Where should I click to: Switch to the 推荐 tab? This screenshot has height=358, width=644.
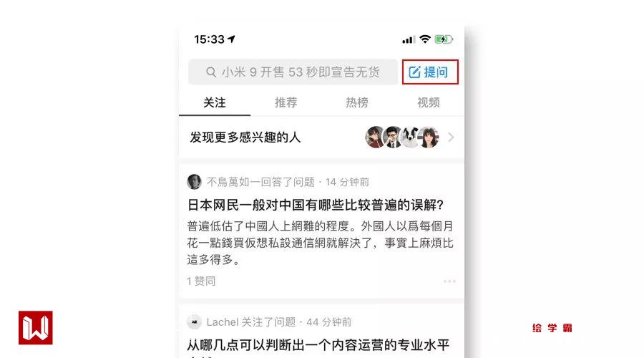[x=286, y=102]
